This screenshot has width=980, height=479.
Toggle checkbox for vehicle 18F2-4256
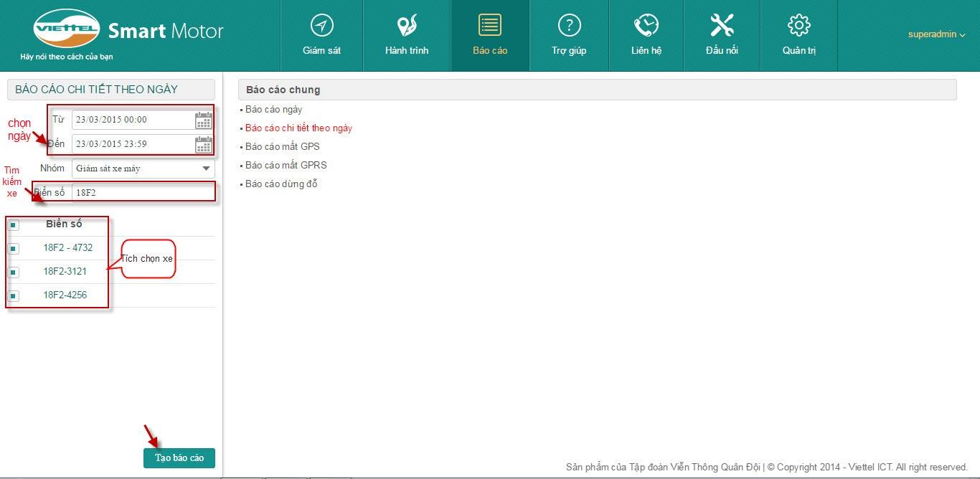14,296
